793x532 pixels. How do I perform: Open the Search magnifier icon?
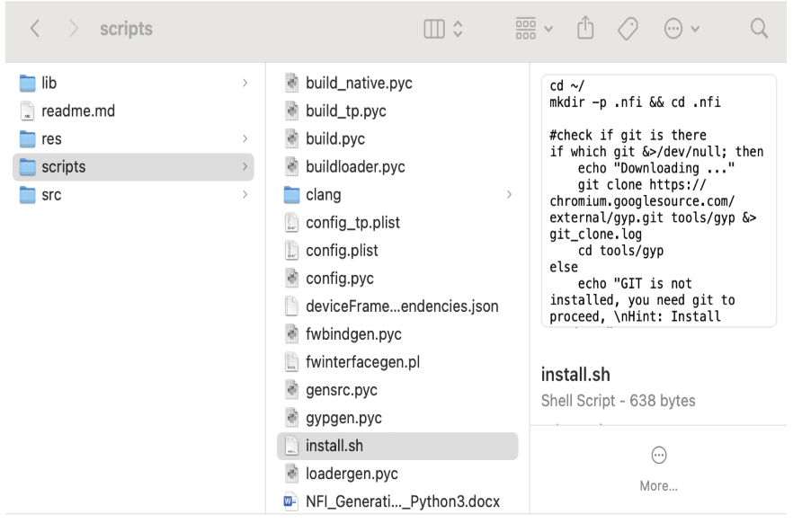pos(759,29)
